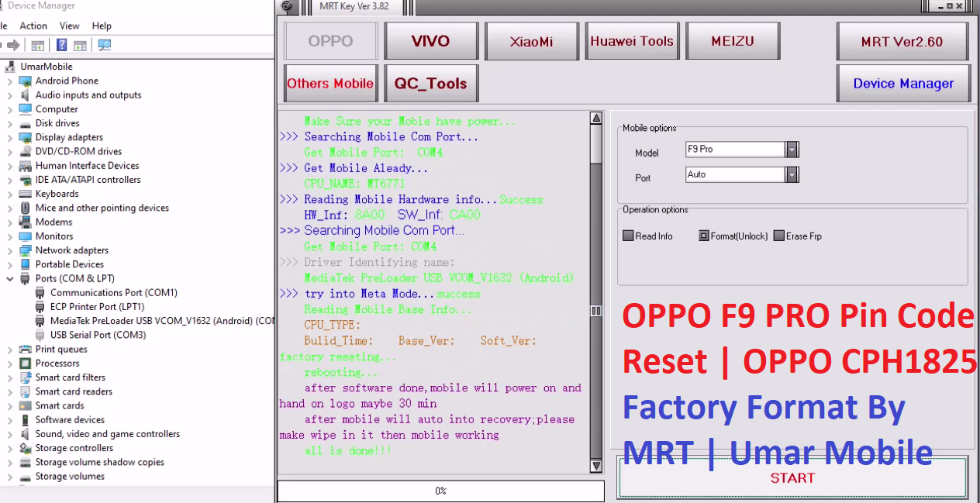The height and width of the screenshot is (503, 980).
Task: Select MediaTek PreLoader USB VCOM_V1632 device entry
Action: pos(162,321)
